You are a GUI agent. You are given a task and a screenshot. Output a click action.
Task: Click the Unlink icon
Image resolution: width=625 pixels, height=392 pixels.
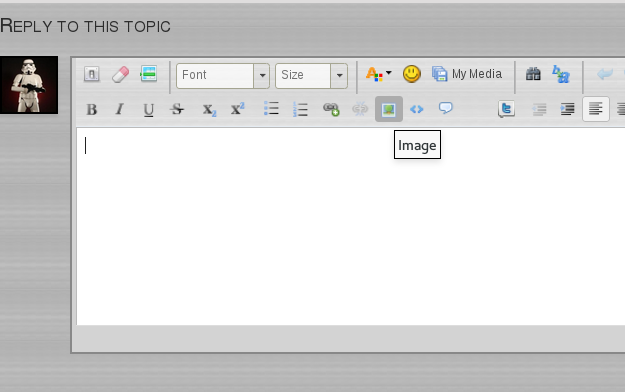(360, 109)
